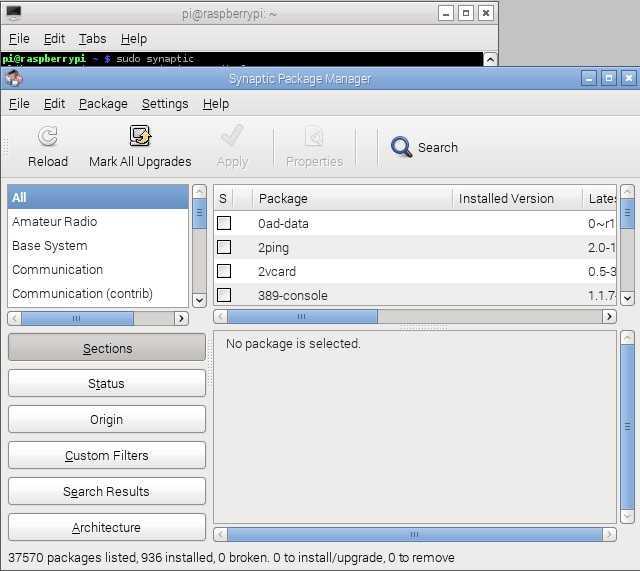Click the Search Results button
The width and height of the screenshot is (640, 571).
(x=107, y=491)
